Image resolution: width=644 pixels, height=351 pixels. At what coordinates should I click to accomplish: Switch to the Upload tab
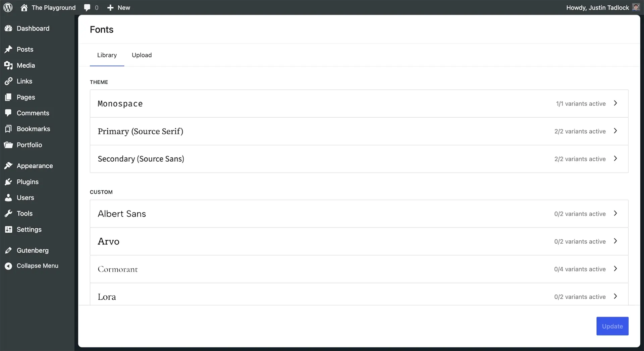click(142, 55)
